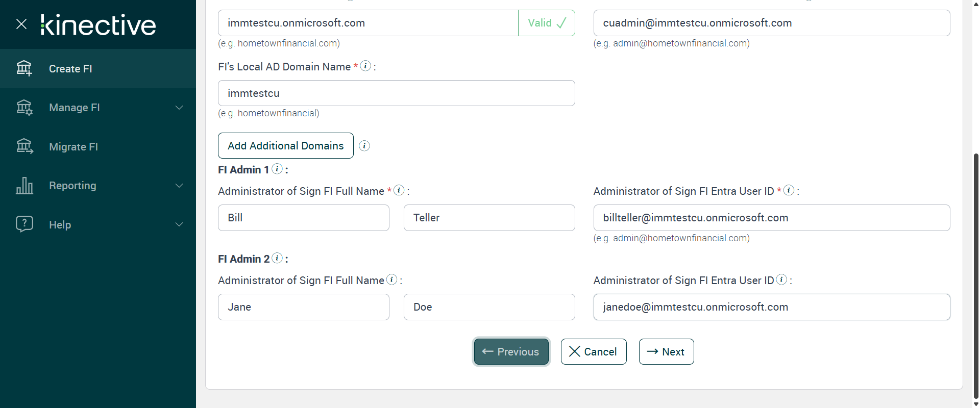Viewport: 980px width, 408px height.
Task: Select Migrate FI in the sidebar
Action: click(x=73, y=147)
